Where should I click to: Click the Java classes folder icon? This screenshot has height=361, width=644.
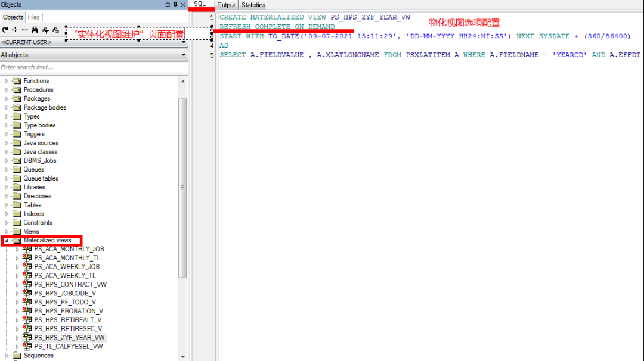pyautogui.click(x=17, y=152)
